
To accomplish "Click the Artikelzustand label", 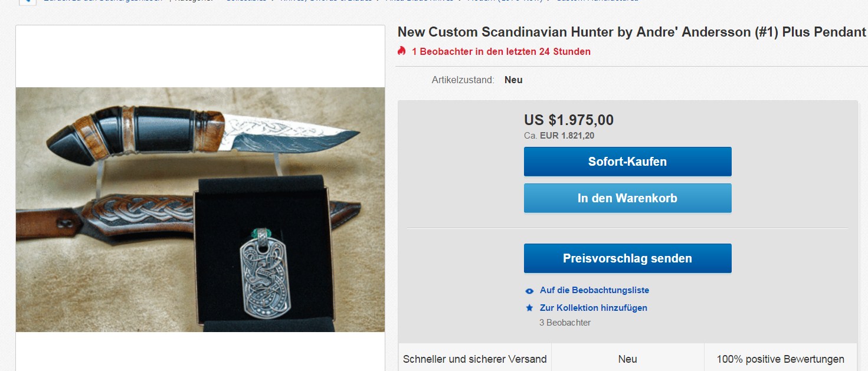I will [463, 80].
